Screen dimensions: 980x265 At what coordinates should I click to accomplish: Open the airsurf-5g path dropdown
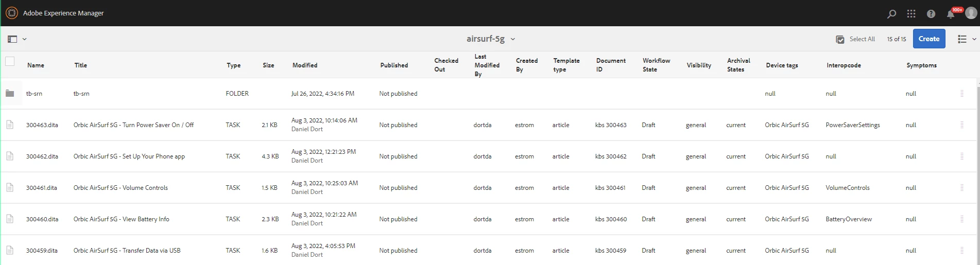(490, 39)
